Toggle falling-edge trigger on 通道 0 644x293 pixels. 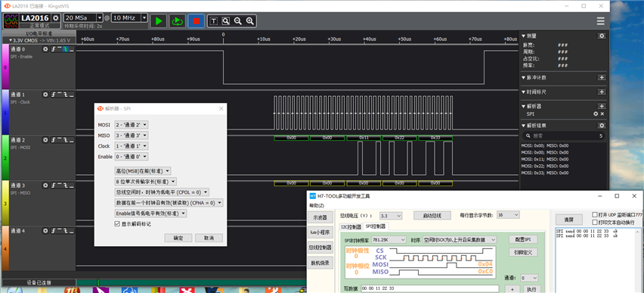[x=65, y=49]
